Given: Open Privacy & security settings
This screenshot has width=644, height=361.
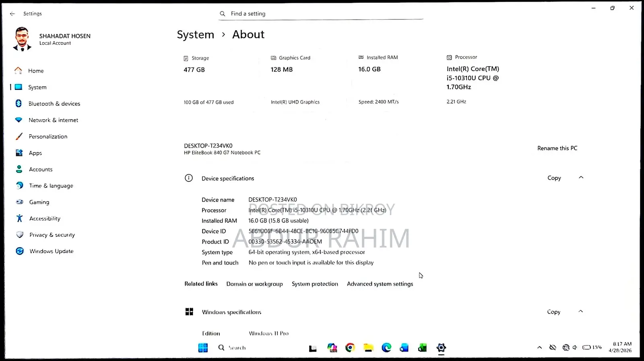Looking at the screenshot, I should (52, 235).
